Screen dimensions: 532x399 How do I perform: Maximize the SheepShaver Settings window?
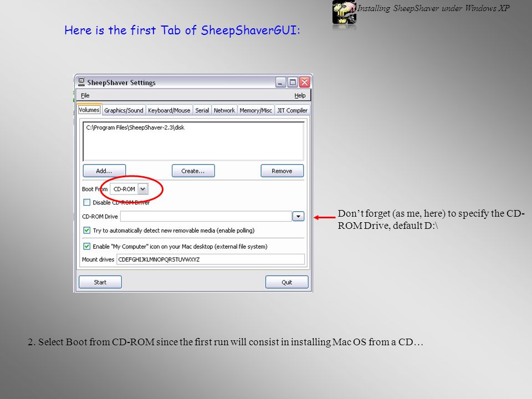tap(293, 83)
